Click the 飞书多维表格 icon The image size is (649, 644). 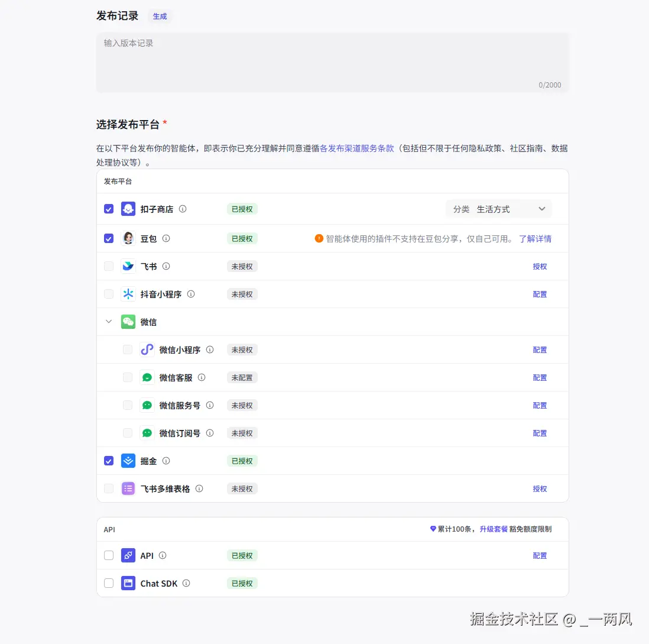point(128,488)
